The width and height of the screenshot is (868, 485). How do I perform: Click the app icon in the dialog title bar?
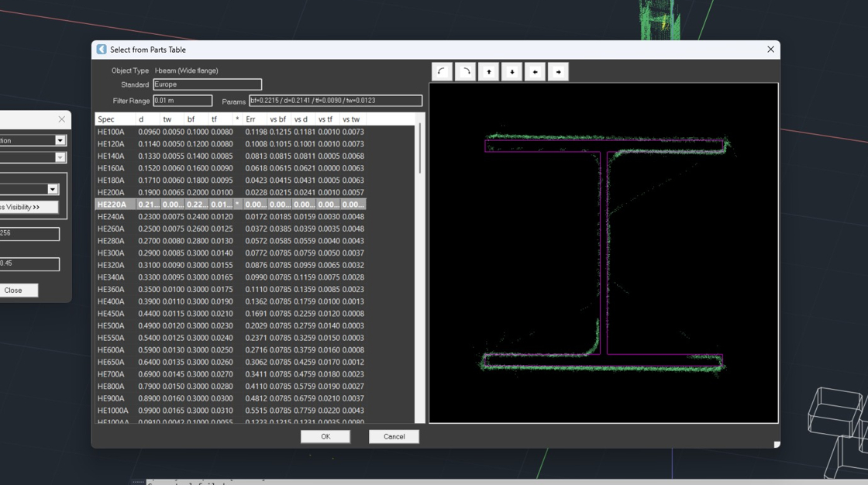coord(102,50)
